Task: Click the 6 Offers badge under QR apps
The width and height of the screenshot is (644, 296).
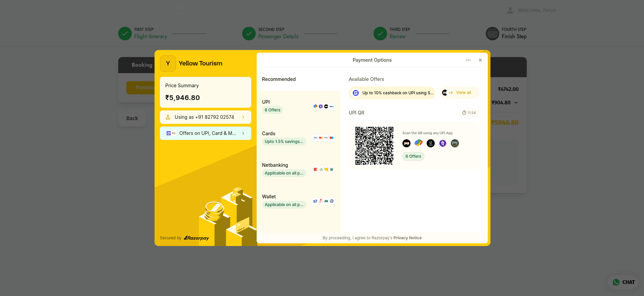Action: [413, 156]
